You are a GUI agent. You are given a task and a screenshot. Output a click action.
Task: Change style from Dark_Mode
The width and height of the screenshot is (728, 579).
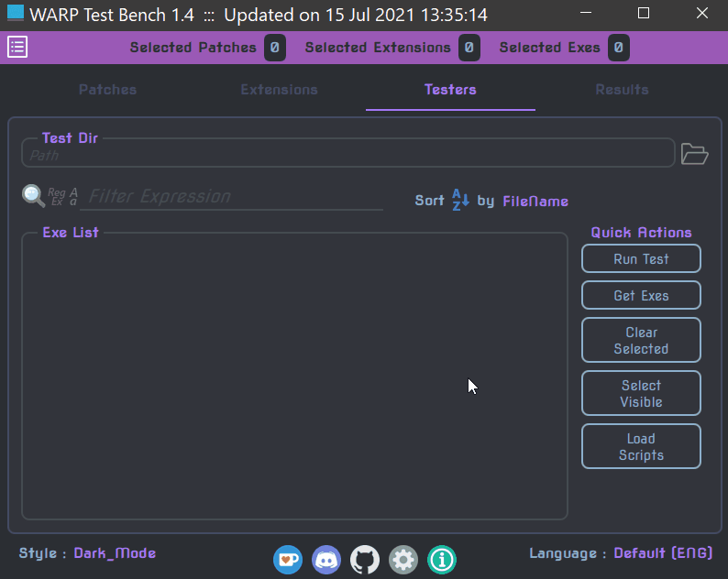point(115,553)
